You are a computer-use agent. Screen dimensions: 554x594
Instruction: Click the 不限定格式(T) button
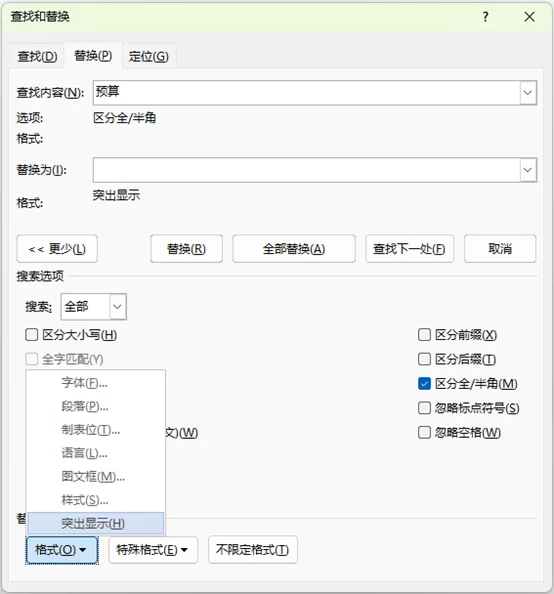coord(253,550)
